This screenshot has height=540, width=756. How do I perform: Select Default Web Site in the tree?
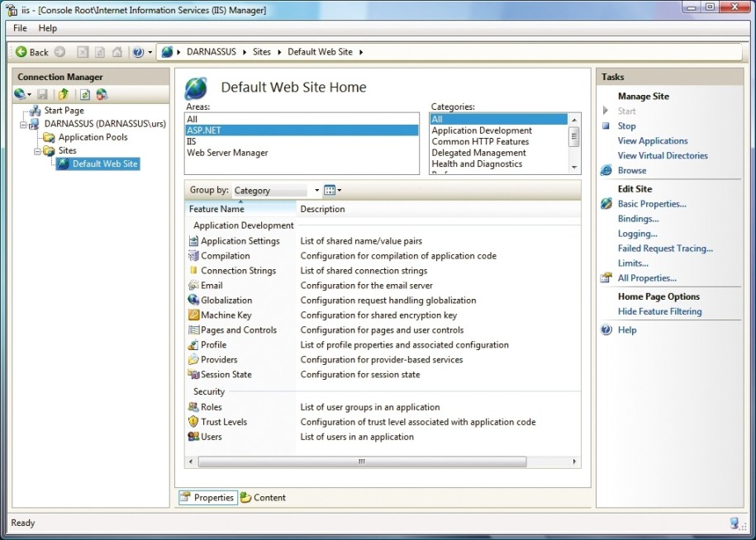click(105, 163)
